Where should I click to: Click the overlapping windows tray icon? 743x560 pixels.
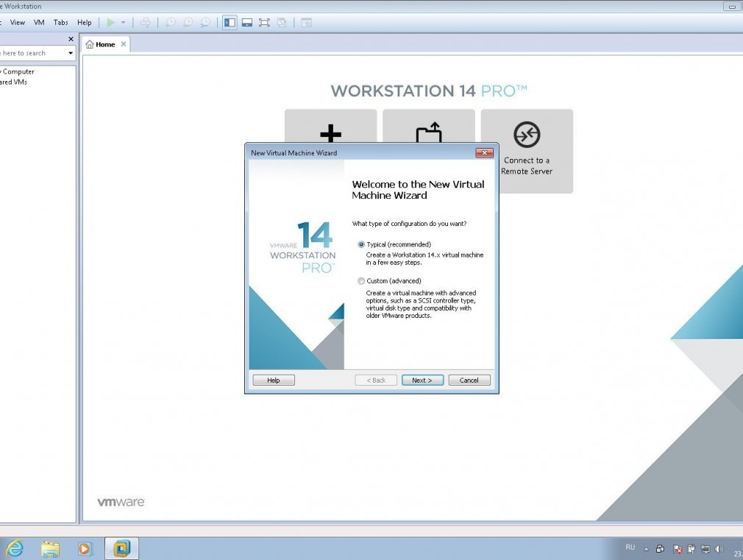click(660, 549)
